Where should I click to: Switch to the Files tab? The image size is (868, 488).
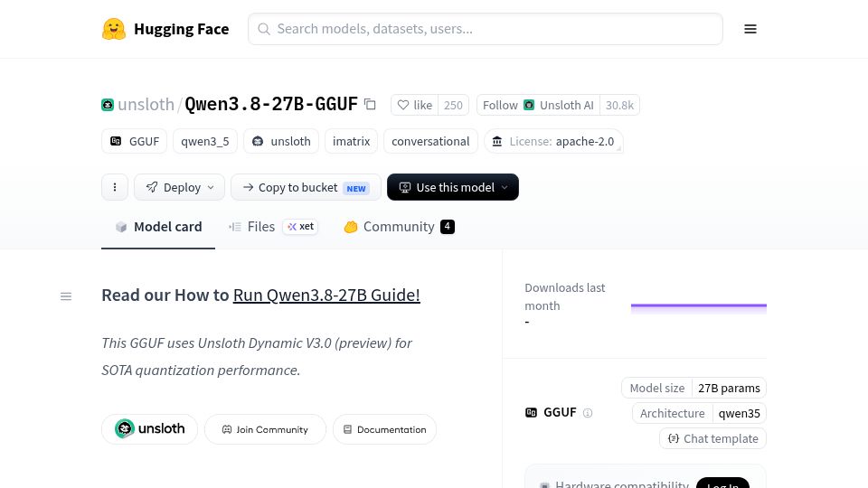point(273,227)
